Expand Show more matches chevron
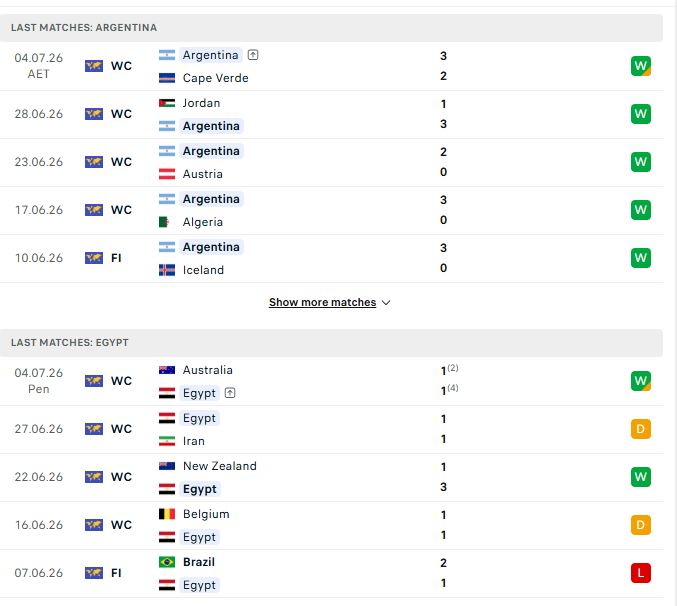The width and height of the screenshot is (677, 606). (x=386, y=303)
